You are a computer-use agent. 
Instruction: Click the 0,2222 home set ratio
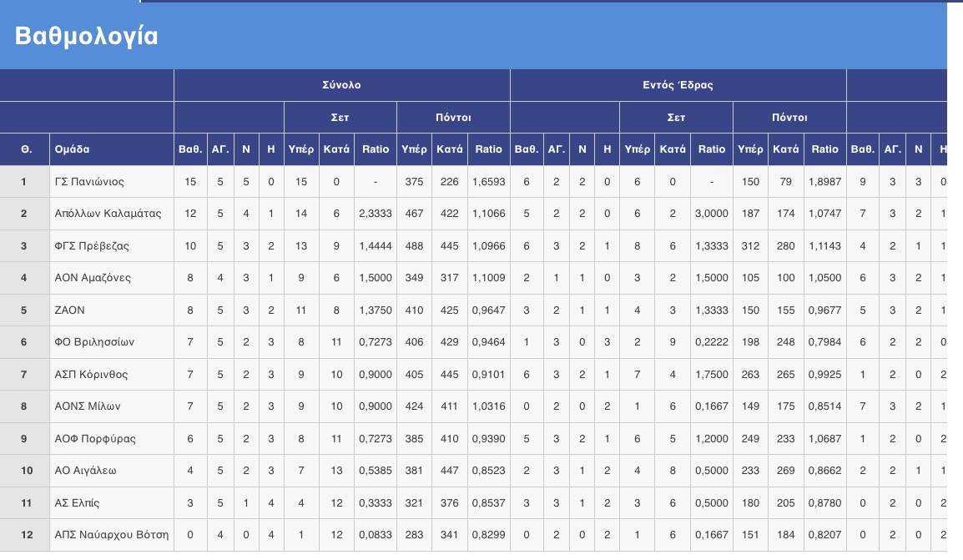pos(712,342)
